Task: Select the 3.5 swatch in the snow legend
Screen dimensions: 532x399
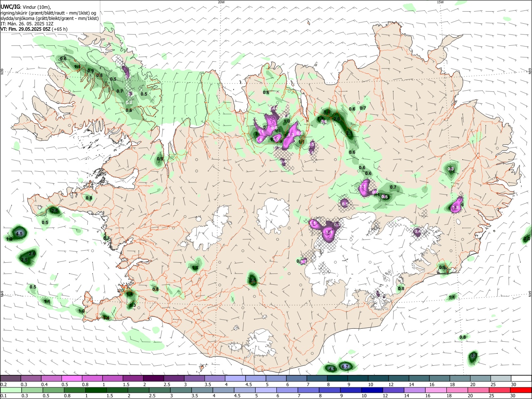Action: 214,379
